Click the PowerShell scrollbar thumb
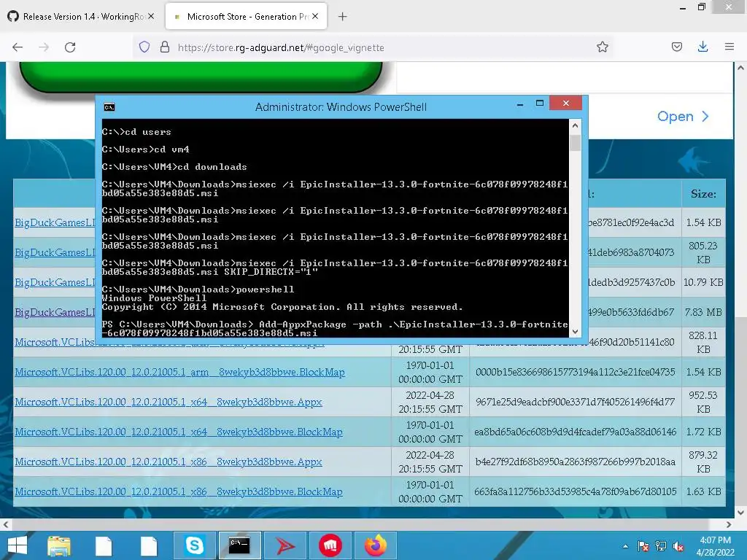Image resolution: width=747 pixels, height=560 pixels. [x=575, y=143]
